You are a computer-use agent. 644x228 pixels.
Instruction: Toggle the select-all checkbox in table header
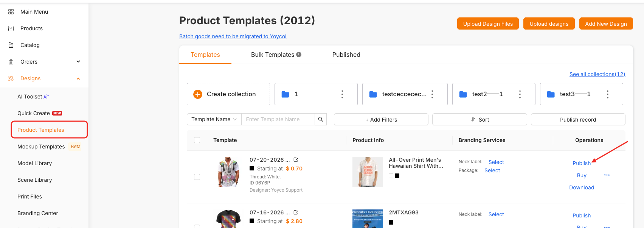197,140
